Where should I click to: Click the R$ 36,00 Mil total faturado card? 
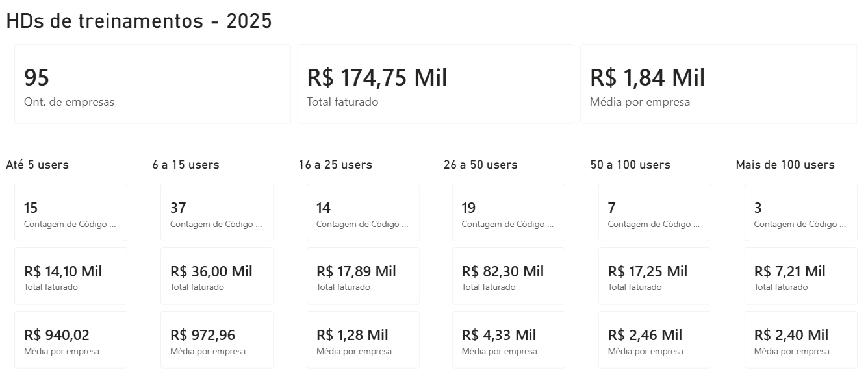(217, 276)
